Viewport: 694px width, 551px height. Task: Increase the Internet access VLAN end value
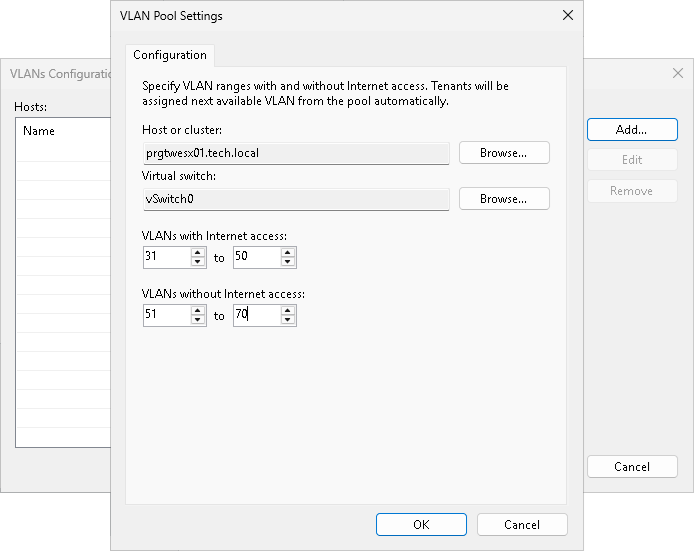click(288, 253)
